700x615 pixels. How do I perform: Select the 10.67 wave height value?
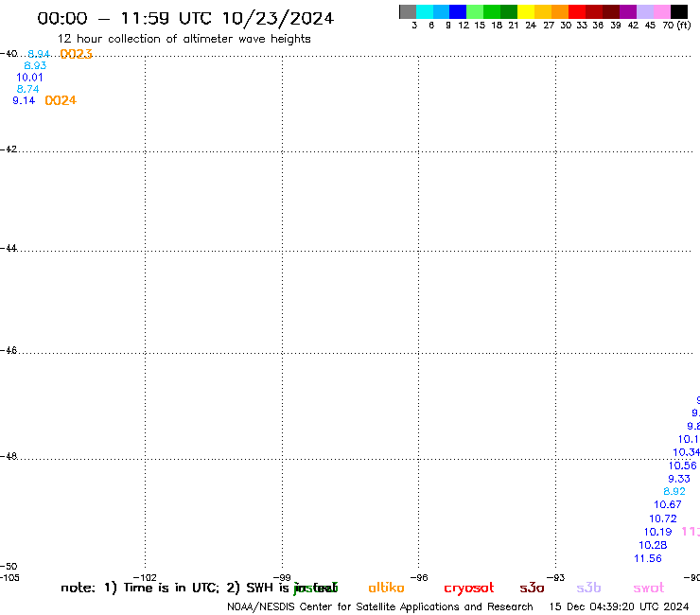[x=668, y=504]
